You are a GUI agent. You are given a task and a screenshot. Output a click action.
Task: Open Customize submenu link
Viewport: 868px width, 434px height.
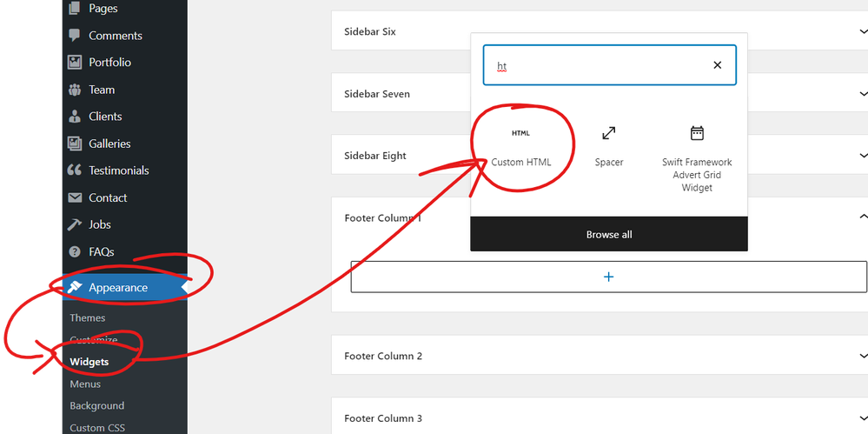pos(94,340)
